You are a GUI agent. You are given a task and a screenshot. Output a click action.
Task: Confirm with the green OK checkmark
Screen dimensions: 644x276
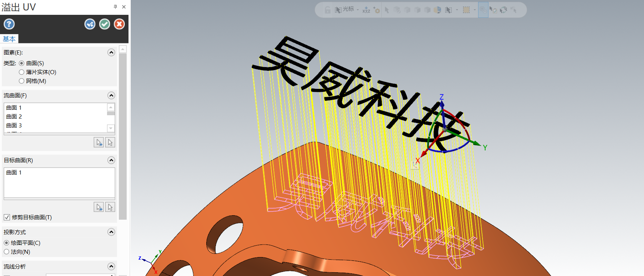point(105,24)
